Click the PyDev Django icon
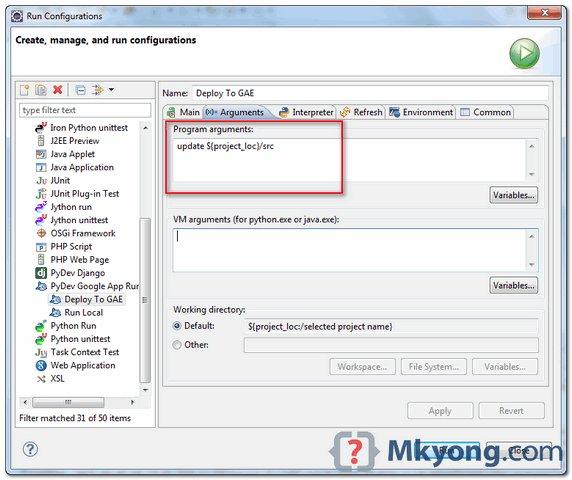The height and width of the screenshot is (480, 572). (41, 273)
